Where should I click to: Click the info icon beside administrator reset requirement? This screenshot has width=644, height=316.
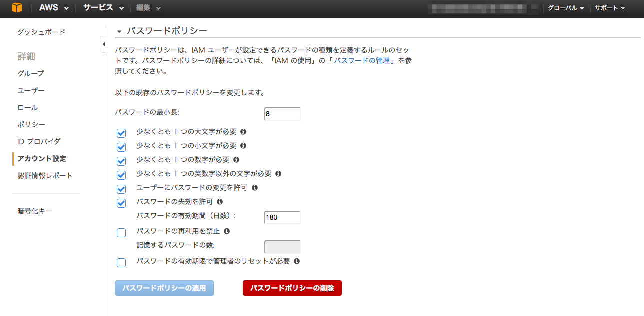296,261
